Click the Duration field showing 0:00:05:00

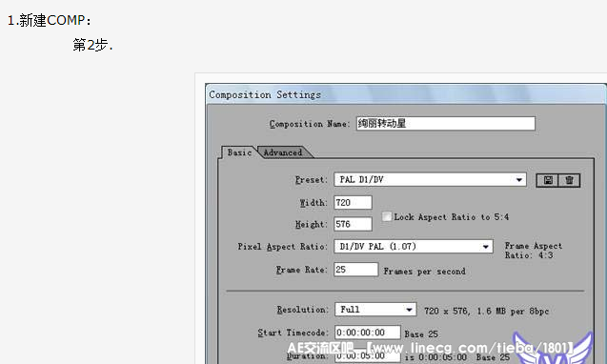pyautogui.click(x=368, y=355)
